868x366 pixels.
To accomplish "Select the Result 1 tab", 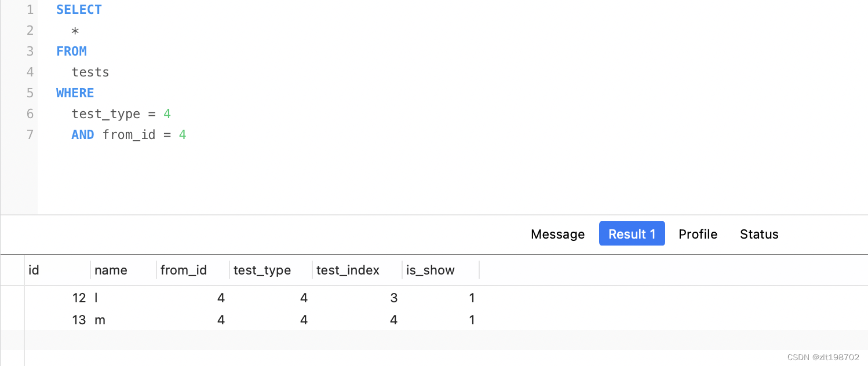I will [x=632, y=234].
